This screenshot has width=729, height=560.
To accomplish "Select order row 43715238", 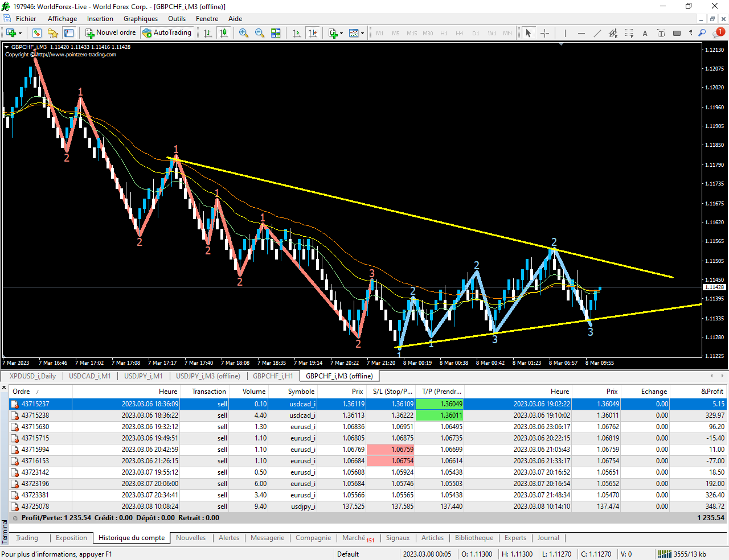I will [x=368, y=415].
